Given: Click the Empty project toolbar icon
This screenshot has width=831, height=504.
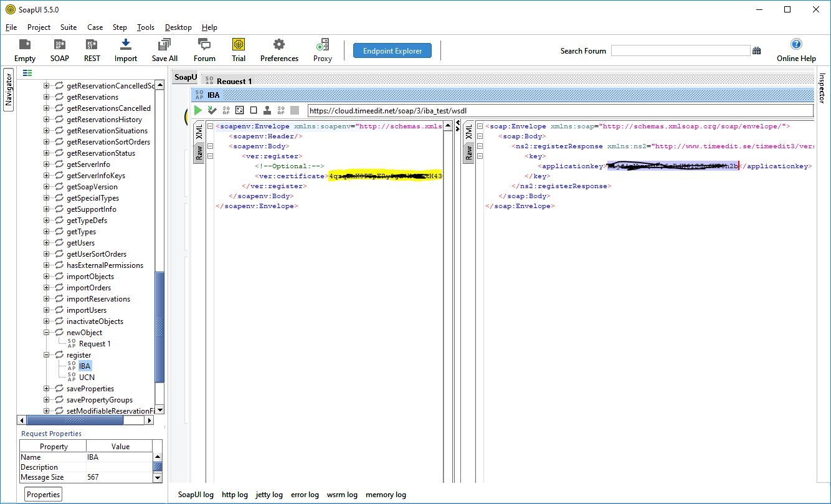Looking at the screenshot, I should 25,50.
